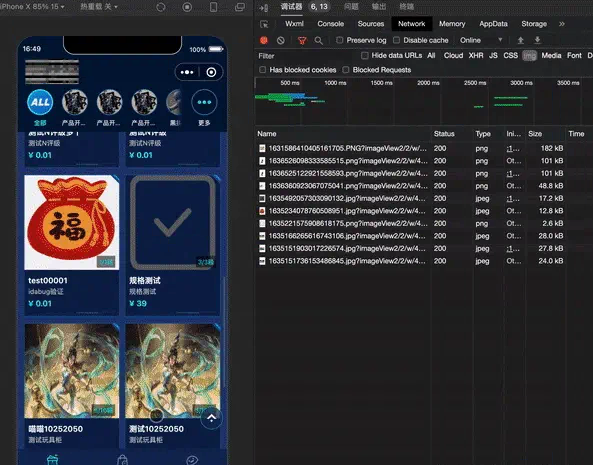Click the red record network log icon

pyautogui.click(x=264, y=40)
